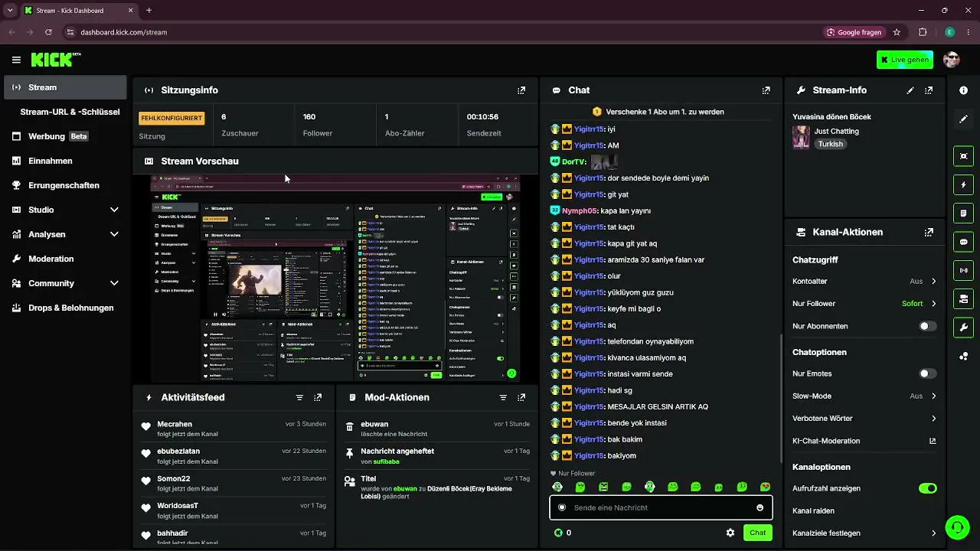Edit Stream-Info with the pencil icon
This screenshot has width=980, height=551.
910,90
